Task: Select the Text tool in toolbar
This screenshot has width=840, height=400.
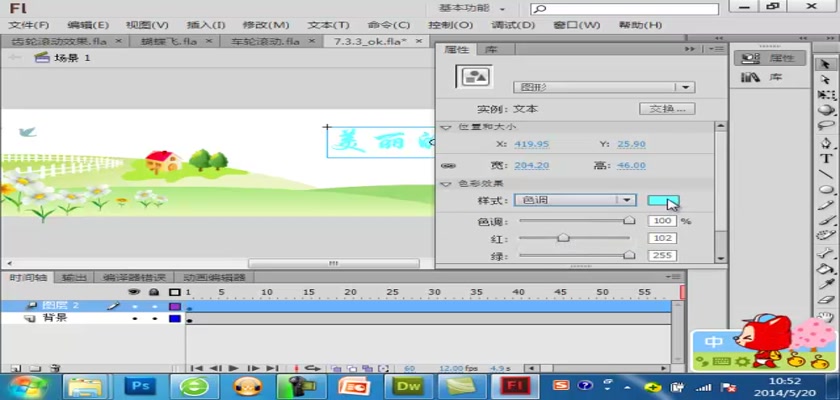Action: pos(826,158)
